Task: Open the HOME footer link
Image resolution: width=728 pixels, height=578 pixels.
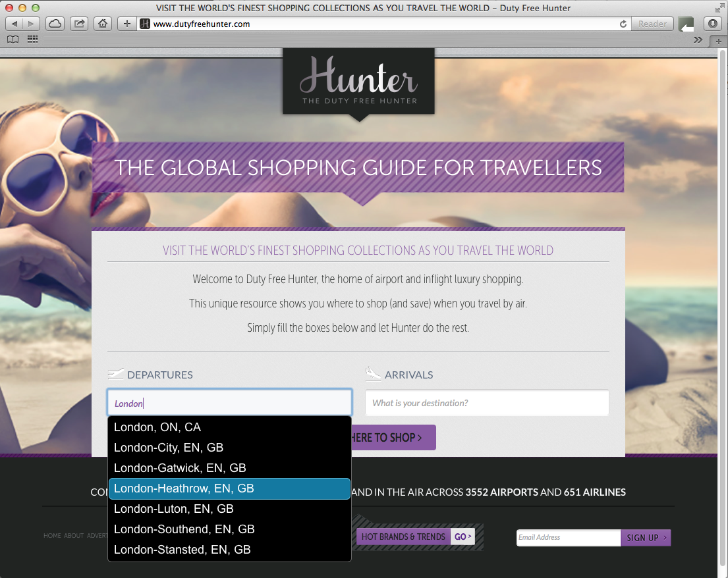Action: click(x=52, y=536)
